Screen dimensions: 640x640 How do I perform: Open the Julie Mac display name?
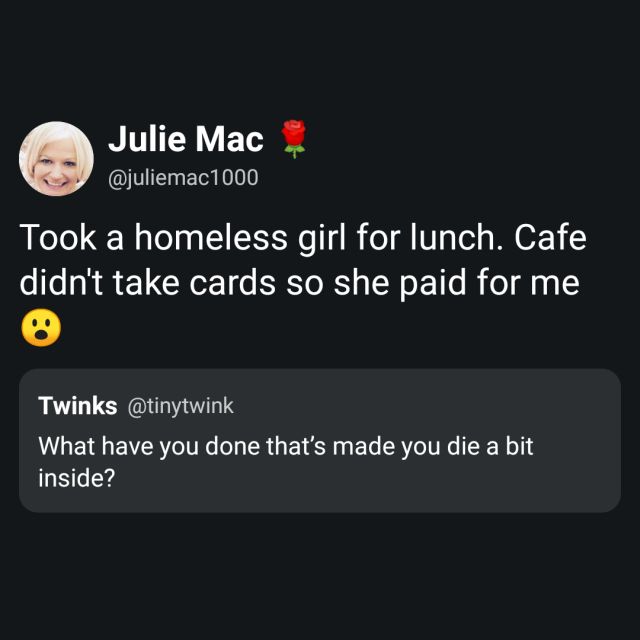pos(185,141)
